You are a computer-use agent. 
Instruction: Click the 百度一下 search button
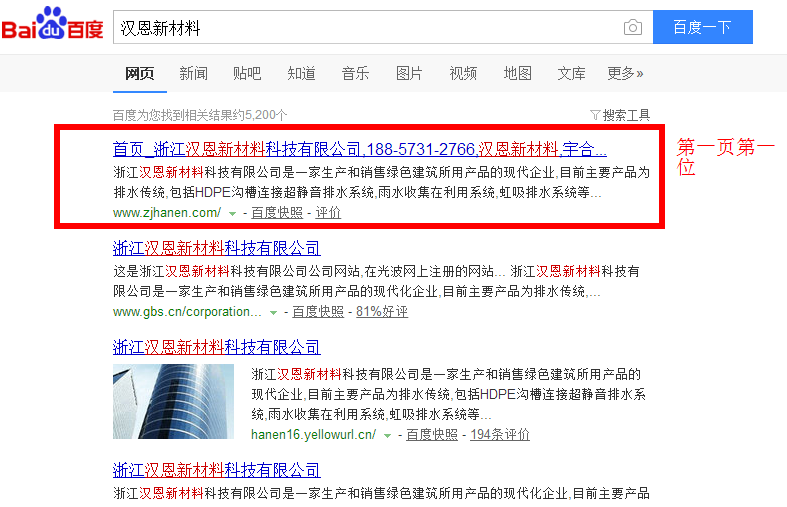tap(702, 27)
